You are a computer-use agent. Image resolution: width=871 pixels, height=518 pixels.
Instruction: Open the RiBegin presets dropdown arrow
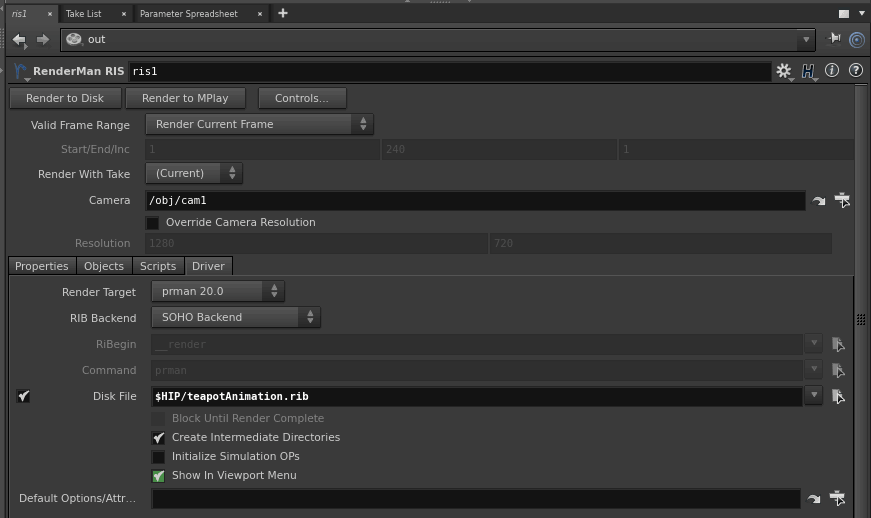(x=814, y=343)
